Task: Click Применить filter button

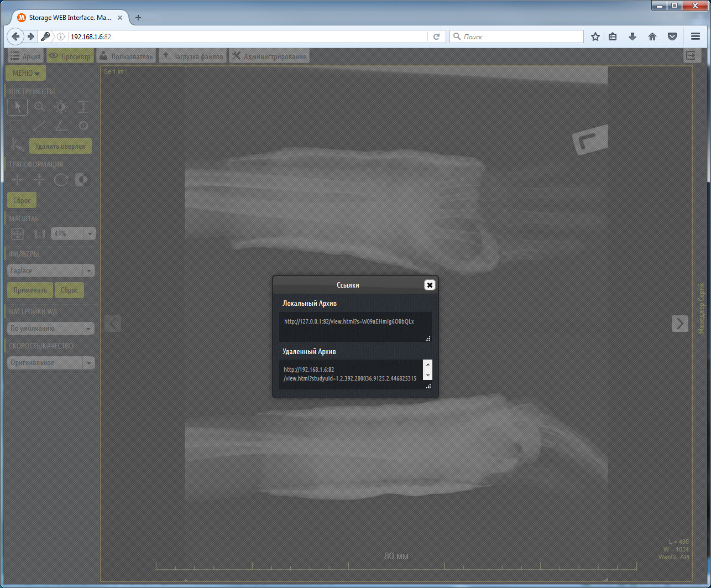Action: (x=30, y=290)
